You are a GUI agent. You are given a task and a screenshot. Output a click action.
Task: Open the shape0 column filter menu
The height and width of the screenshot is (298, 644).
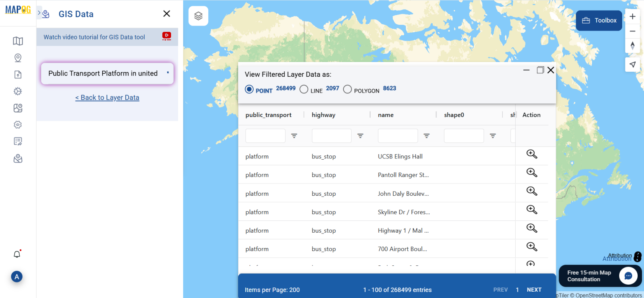[492, 136]
